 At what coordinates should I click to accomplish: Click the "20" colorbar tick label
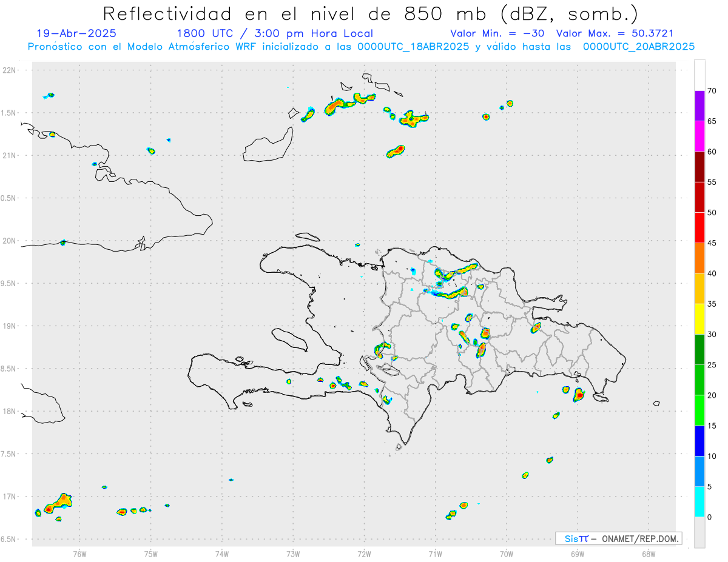point(712,395)
